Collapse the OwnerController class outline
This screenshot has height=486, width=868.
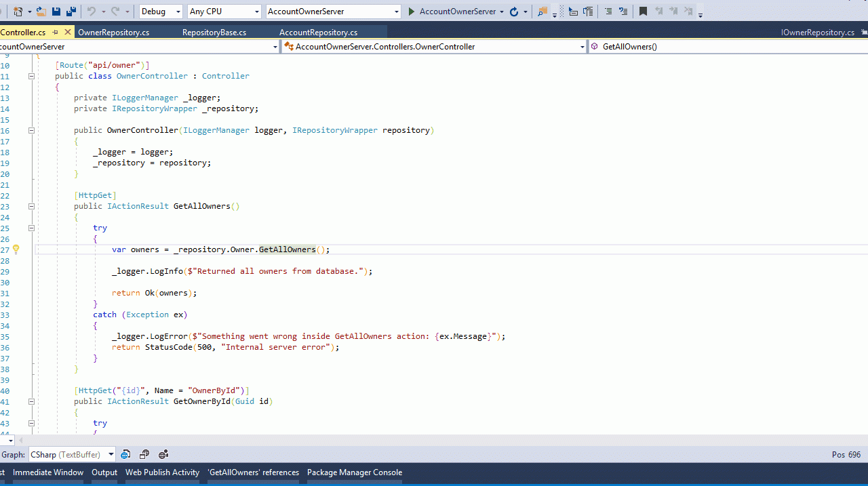pos(31,76)
